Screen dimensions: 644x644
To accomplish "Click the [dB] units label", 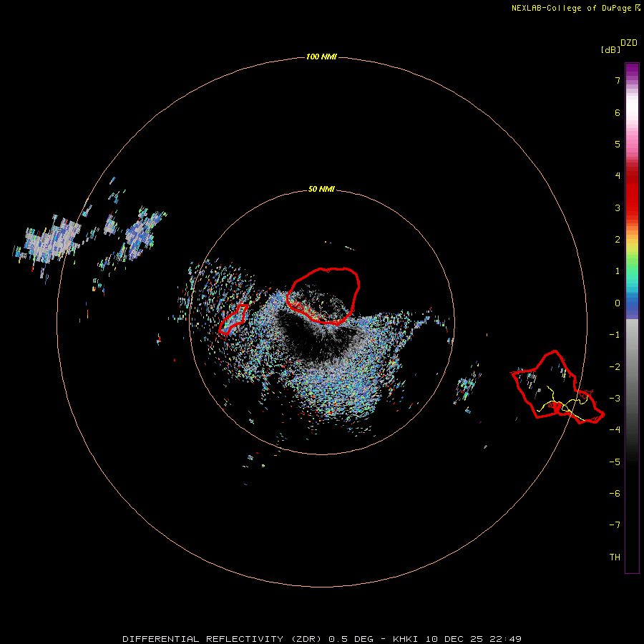I will (x=611, y=50).
